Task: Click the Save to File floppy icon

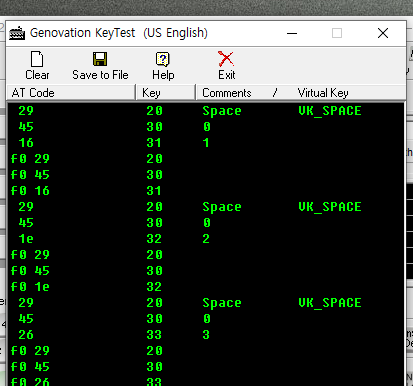Action: pyautogui.click(x=100, y=59)
